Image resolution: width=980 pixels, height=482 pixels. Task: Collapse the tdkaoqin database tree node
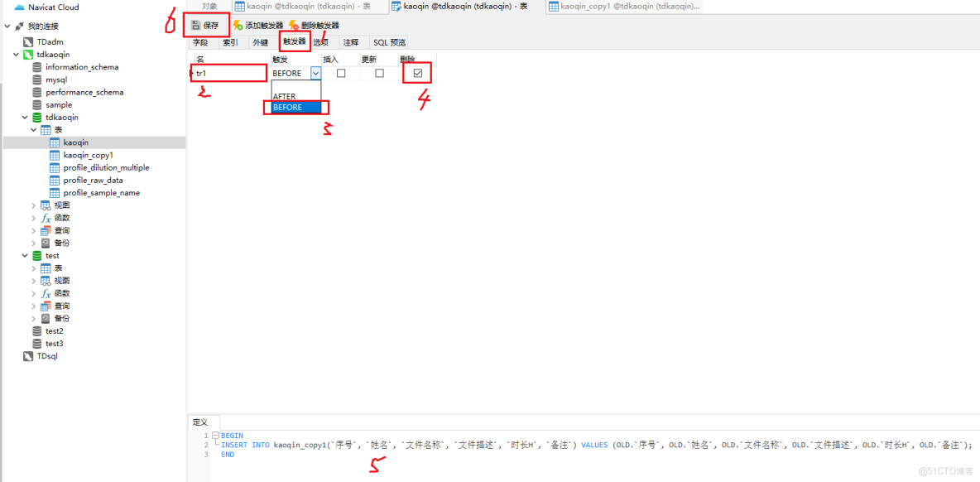(24, 117)
